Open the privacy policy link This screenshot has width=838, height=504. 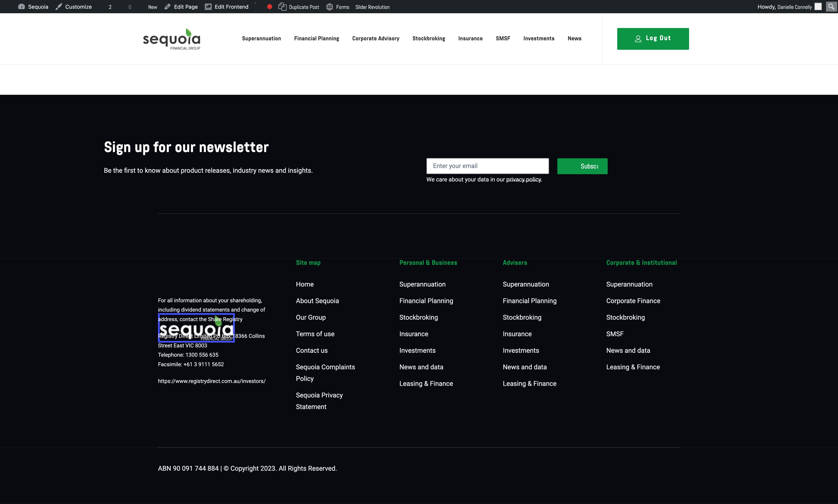point(523,179)
